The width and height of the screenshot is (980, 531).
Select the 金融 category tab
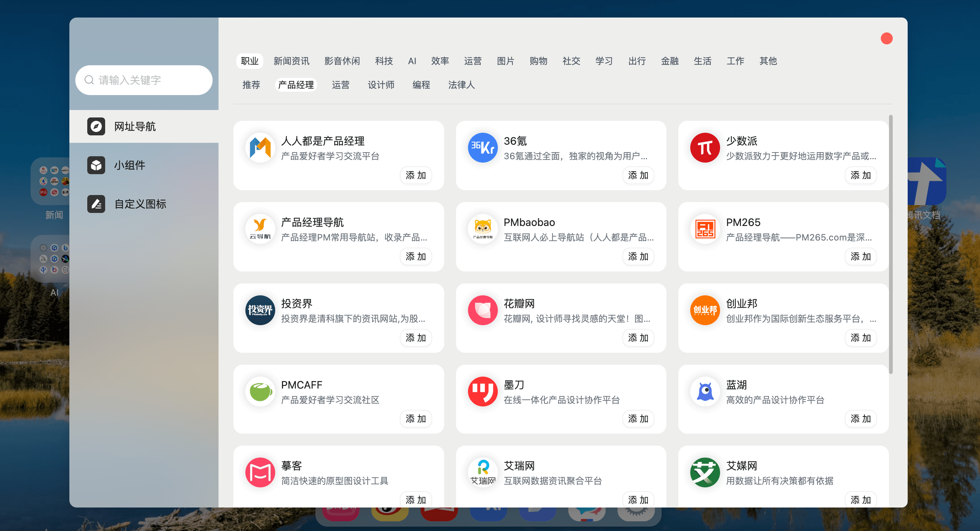click(x=670, y=61)
